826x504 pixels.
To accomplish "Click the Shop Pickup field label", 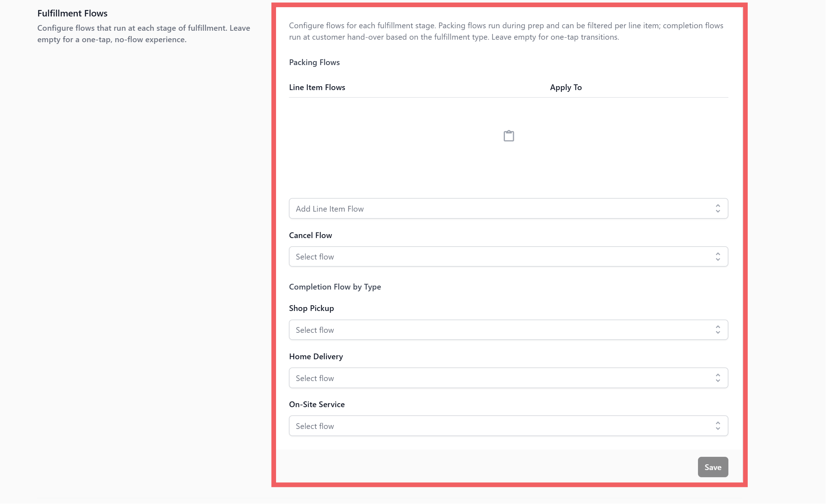I will [x=311, y=308].
